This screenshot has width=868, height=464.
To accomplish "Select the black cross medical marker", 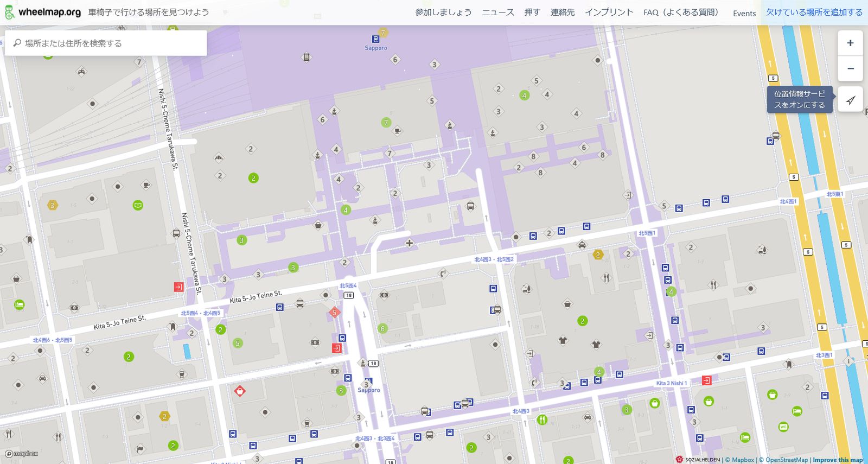I will 409,243.
